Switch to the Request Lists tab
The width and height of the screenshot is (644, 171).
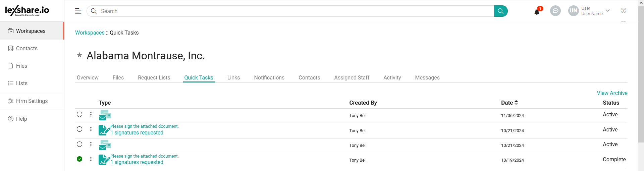[154, 77]
